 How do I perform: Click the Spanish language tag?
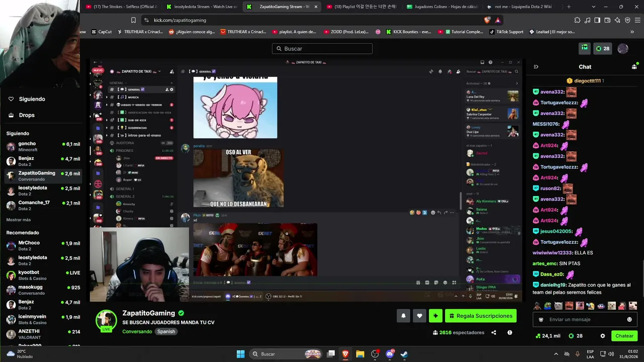click(166, 331)
